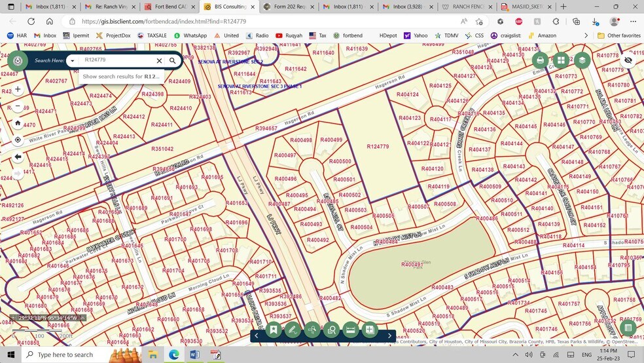The image size is (644, 363).
Task: Clear the search box with X
Action: (159, 60)
